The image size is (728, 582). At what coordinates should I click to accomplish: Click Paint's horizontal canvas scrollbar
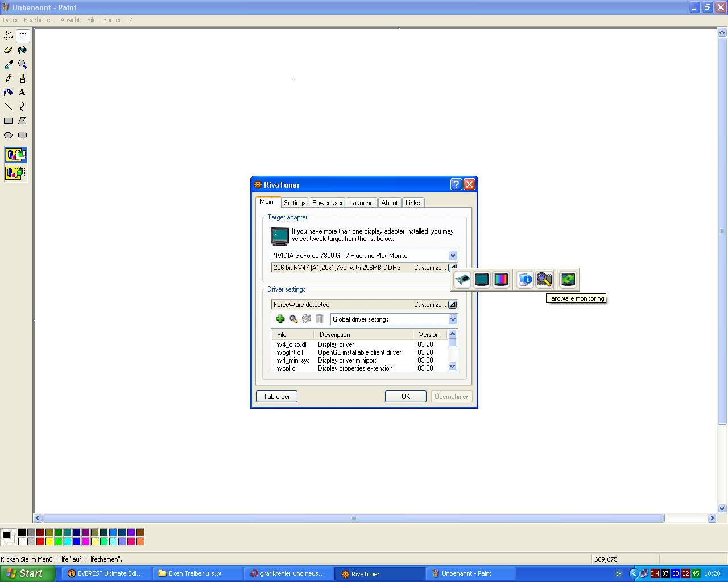pyautogui.click(x=354, y=518)
